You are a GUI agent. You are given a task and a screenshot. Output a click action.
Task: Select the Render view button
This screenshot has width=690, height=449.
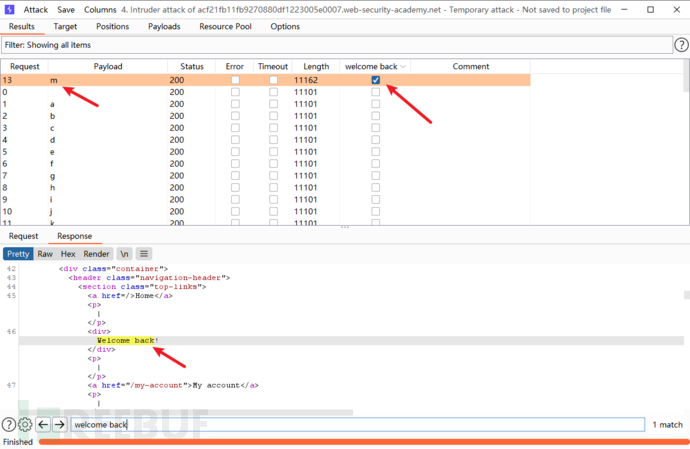point(96,254)
